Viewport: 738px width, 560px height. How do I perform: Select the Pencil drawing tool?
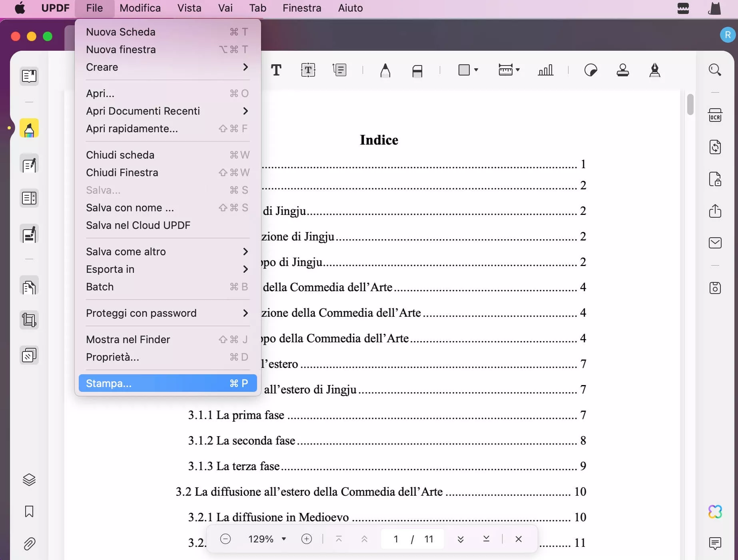[385, 70]
